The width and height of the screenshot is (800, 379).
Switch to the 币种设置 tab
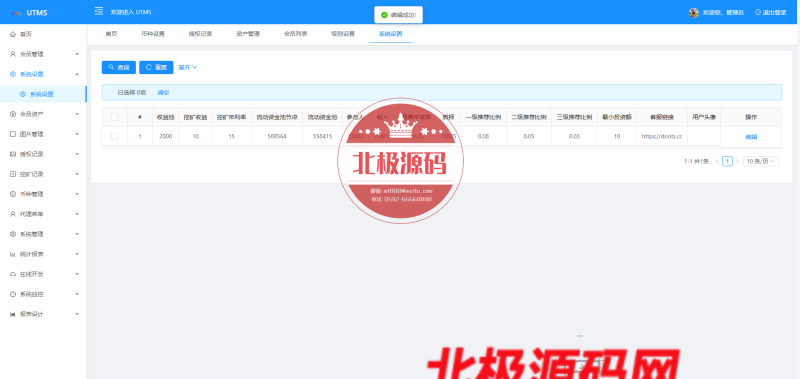153,34
